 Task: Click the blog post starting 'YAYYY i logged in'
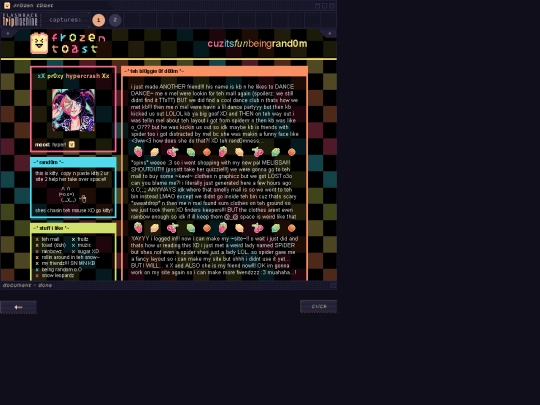pyautogui.click(x=214, y=256)
